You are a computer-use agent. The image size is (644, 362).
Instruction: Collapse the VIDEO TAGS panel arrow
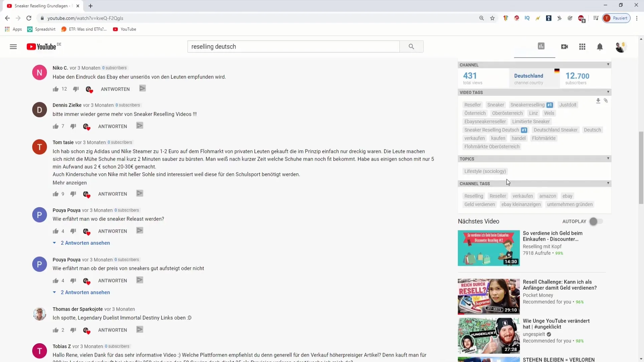pos(608,92)
